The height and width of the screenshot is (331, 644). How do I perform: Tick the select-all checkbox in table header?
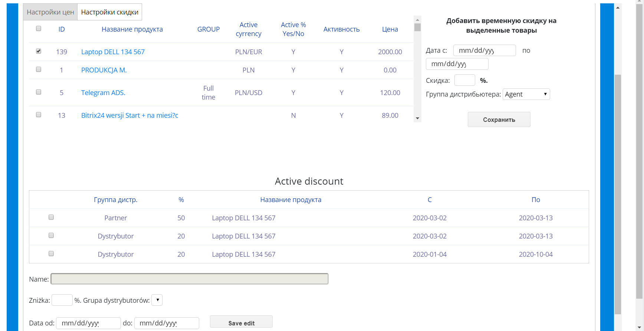39,29
